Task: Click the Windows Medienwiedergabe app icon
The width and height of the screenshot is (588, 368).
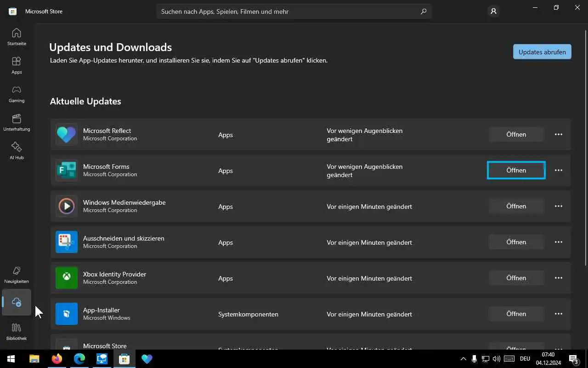Action: coord(67,206)
